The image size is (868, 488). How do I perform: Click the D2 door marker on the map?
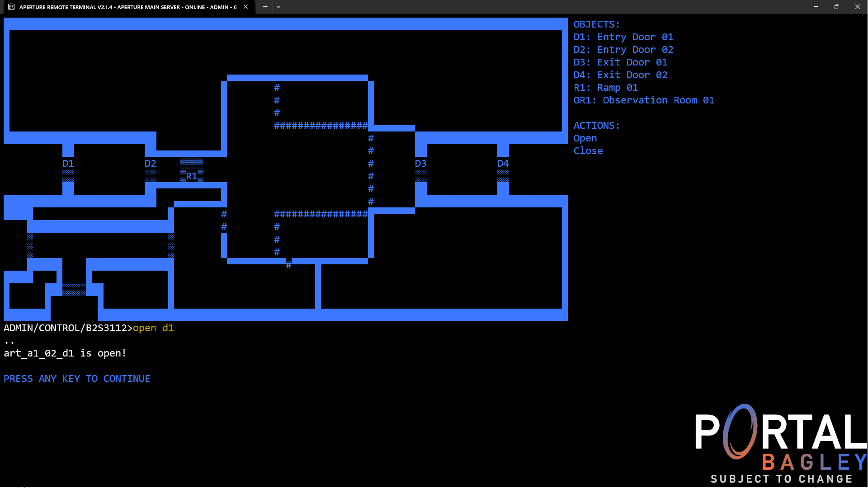(150, 164)
